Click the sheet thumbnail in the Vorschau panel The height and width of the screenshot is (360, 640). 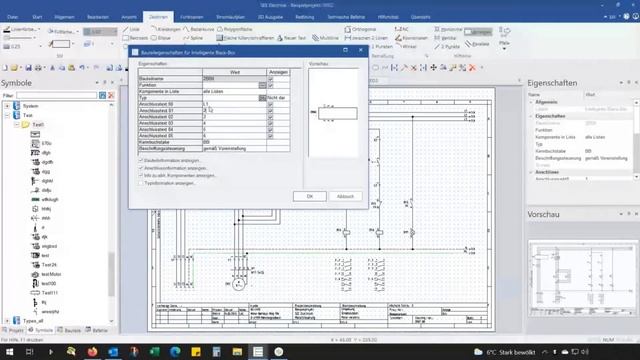(582, 279)
